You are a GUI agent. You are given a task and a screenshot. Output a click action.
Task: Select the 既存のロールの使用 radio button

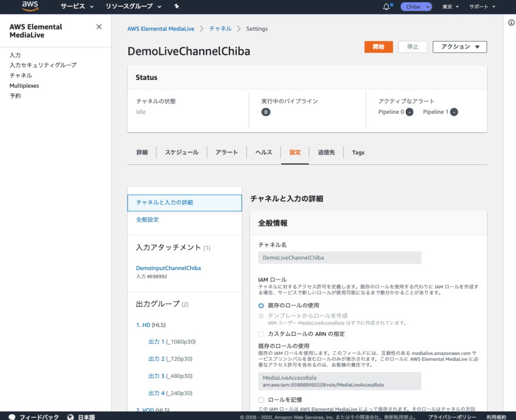pyautogui.click(x=261, y=306)
